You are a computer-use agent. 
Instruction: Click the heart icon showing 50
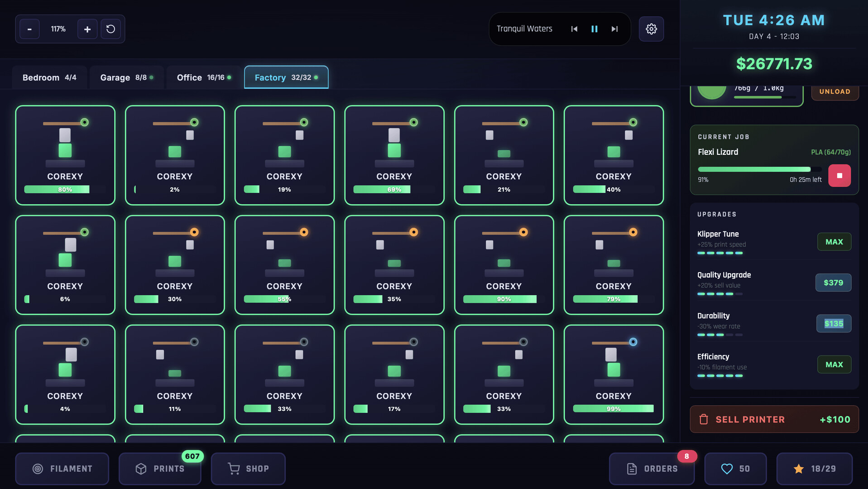(727, 469)
